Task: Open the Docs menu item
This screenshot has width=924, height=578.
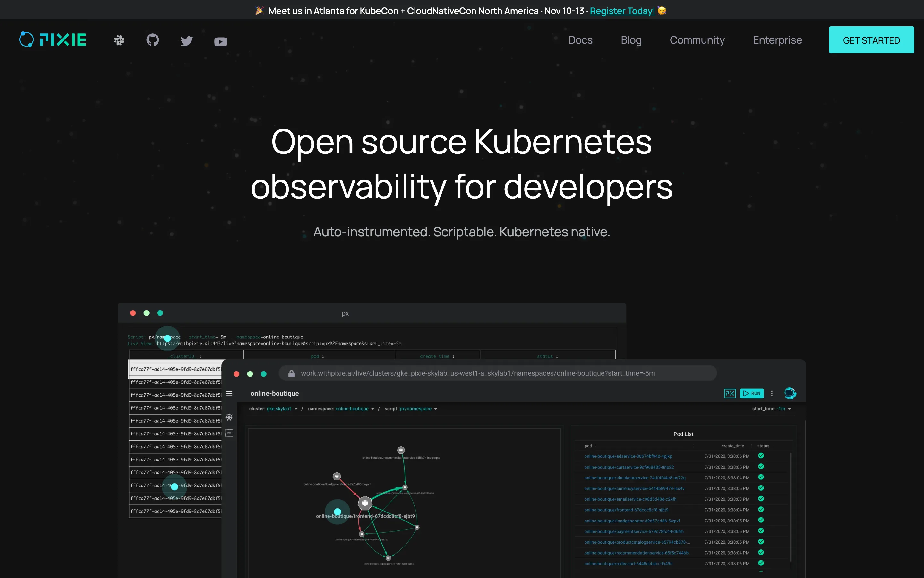Action: click(x=580, y=40)
